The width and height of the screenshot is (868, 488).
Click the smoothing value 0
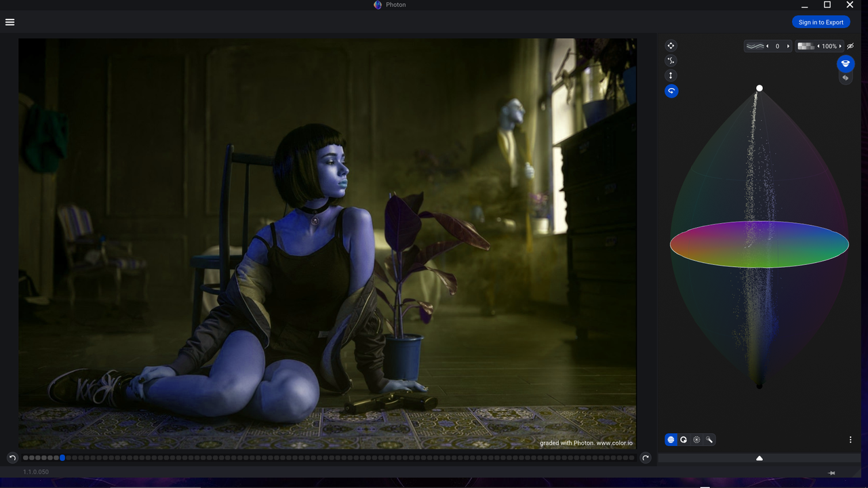pos(778,46)
